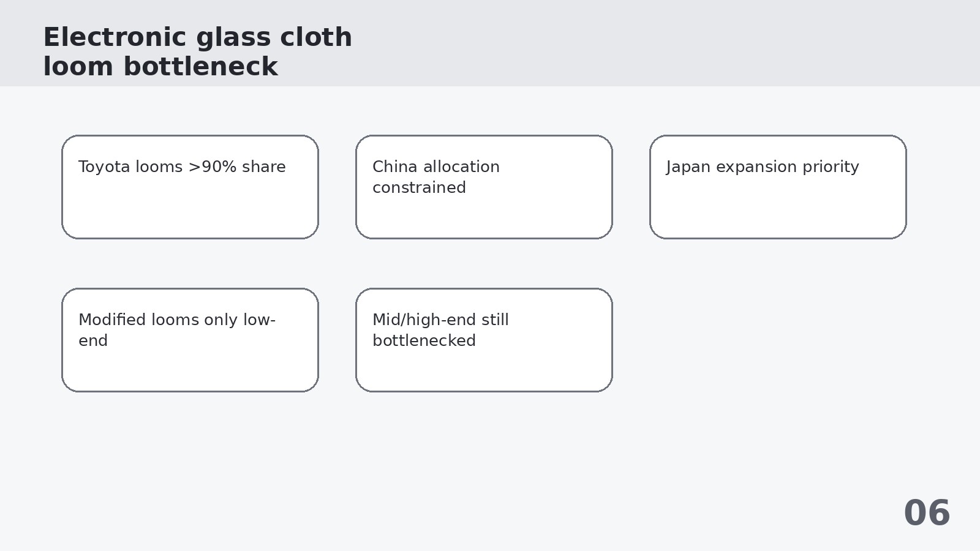Click the slide number 06
This screenshot has width=980, height=551.
pos(927,513)
